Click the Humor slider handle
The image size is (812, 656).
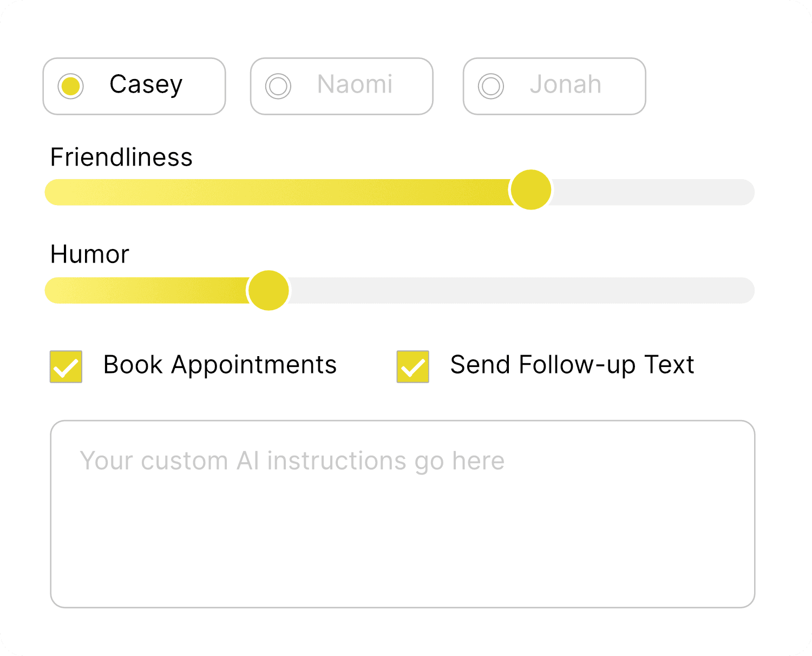click(x=269, y=290)
